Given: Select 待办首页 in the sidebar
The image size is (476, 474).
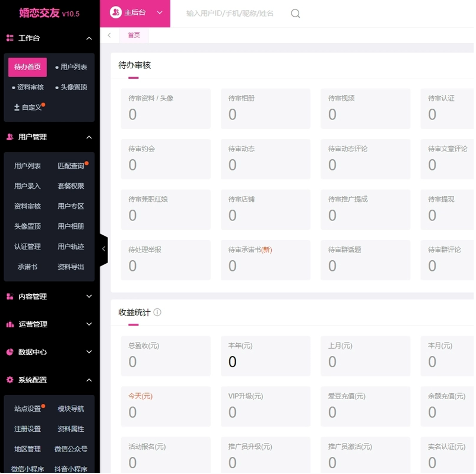Looking at the screenshot, I should [27, 67].
